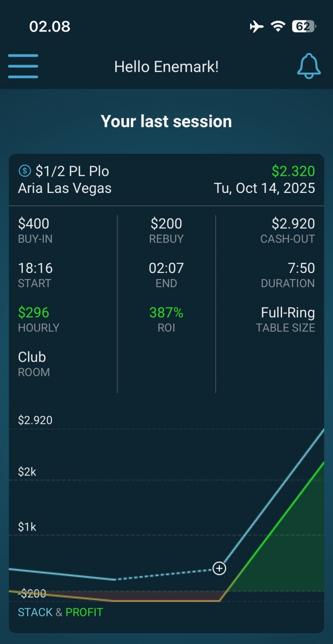The width and height of the screenshot is (333, 644).
Task: Tap the airplane mode status icon
Action: 256,27
